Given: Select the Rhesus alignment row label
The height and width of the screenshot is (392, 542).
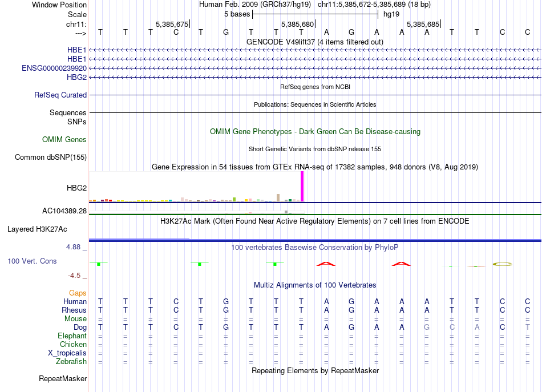Looking at the screenshot, I should tap(74, 310).
